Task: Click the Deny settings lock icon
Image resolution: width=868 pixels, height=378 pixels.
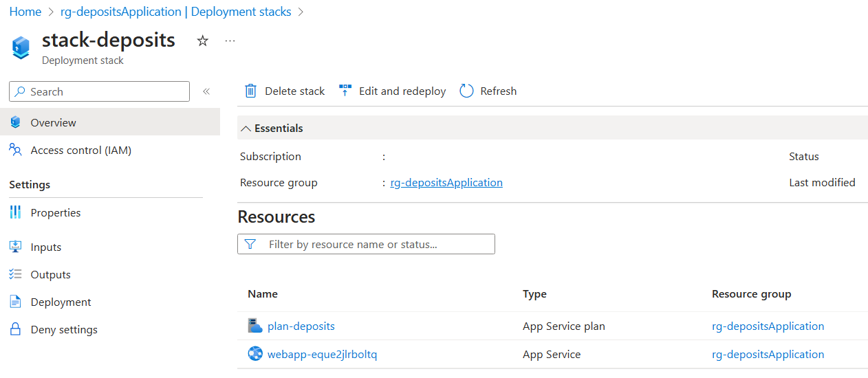Action: [16, 329]
